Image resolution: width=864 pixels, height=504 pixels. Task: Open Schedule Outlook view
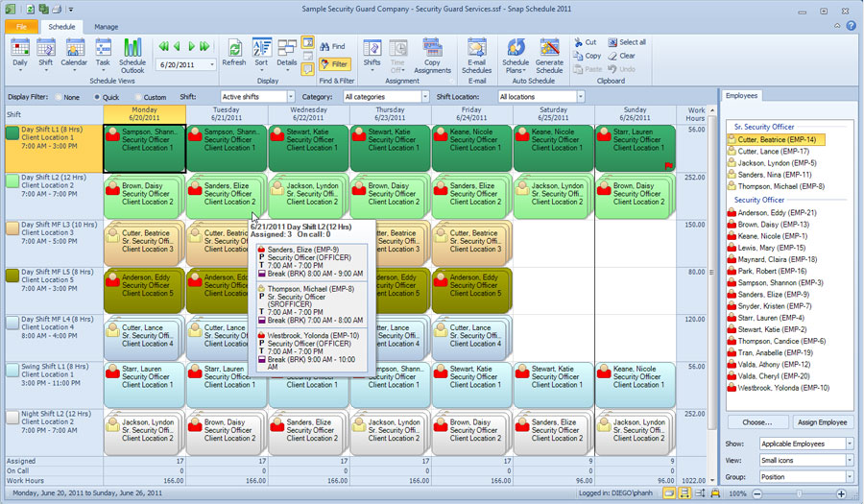coord(132,55)
